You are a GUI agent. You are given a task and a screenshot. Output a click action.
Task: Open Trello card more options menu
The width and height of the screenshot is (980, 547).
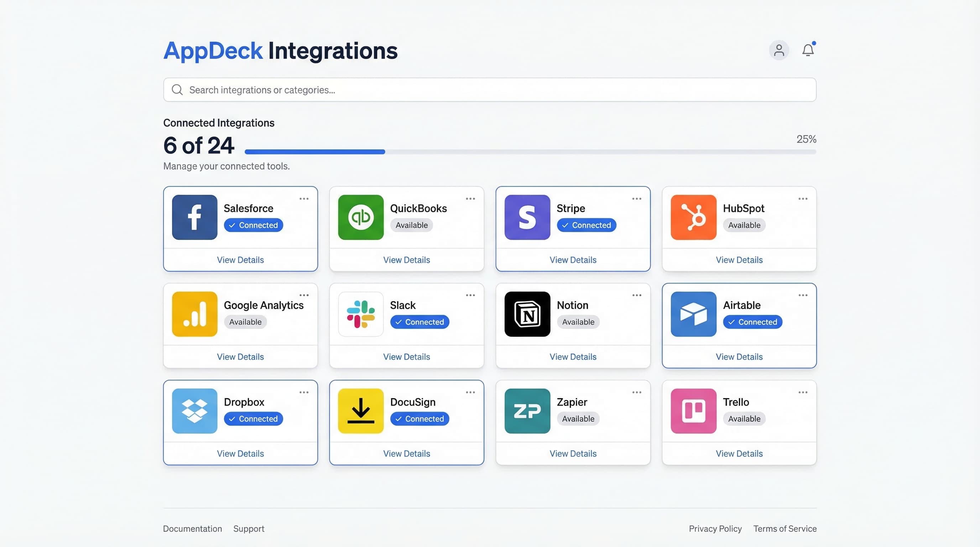coord(803,392)
